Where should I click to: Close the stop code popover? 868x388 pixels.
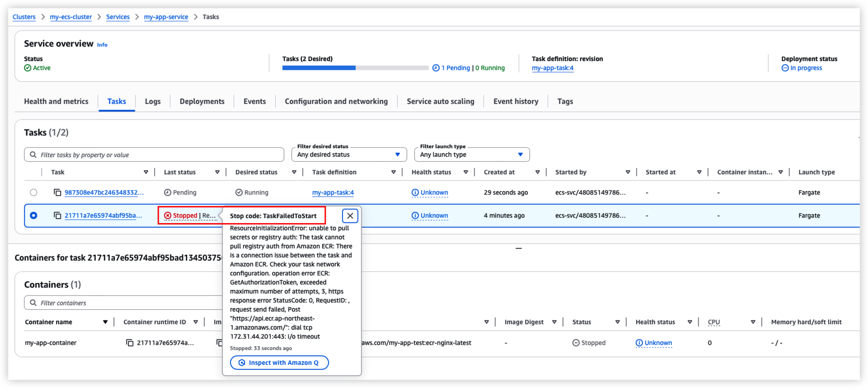click(350, 216)
